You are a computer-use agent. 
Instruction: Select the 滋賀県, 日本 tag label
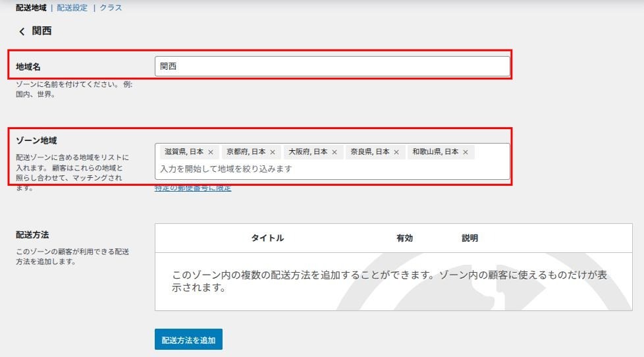point(183,151)
